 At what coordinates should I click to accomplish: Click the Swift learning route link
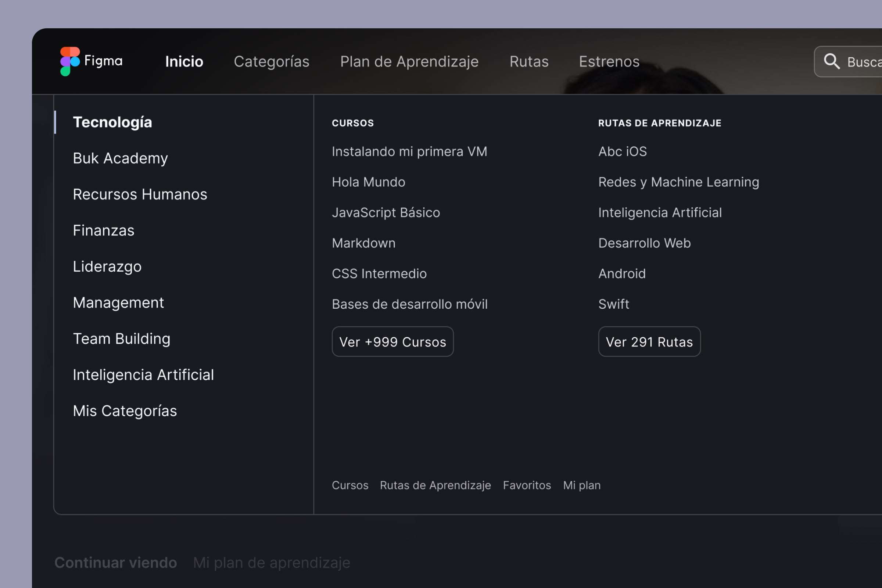pyautogui.click(x=613, y=304)
